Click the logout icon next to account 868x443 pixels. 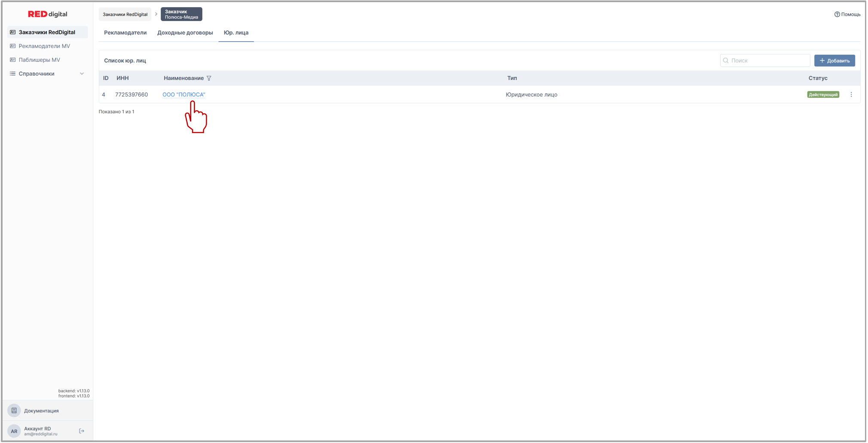click(x=82, y=431)
